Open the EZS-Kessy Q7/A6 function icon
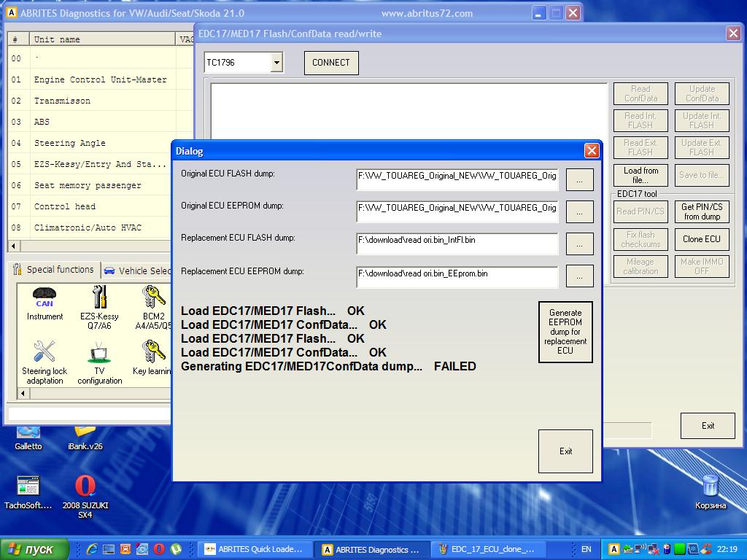The width and height of the screenshot is (747, 560). pyautogui.click(x=99, y=307)
